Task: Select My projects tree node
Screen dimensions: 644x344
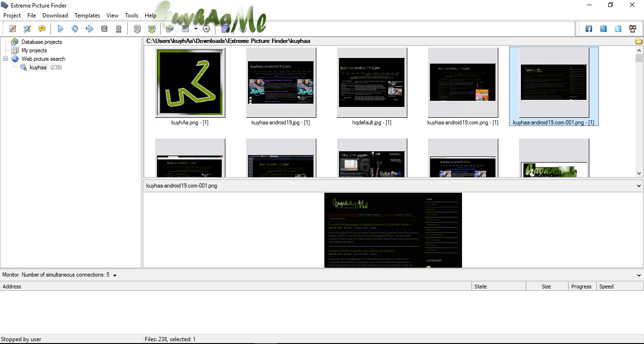Action: point(34,50)
